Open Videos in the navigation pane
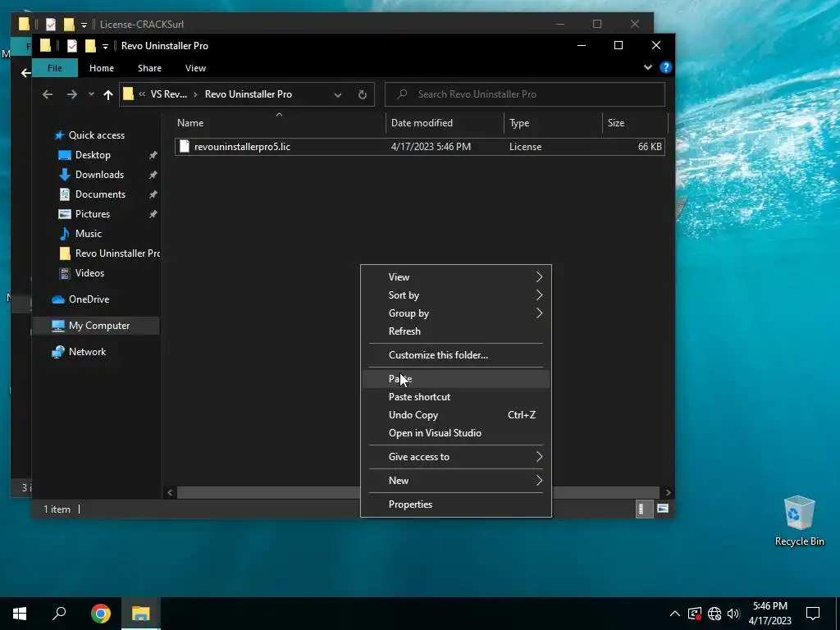This screenshot has width=840, height=630. click(89, 273)
